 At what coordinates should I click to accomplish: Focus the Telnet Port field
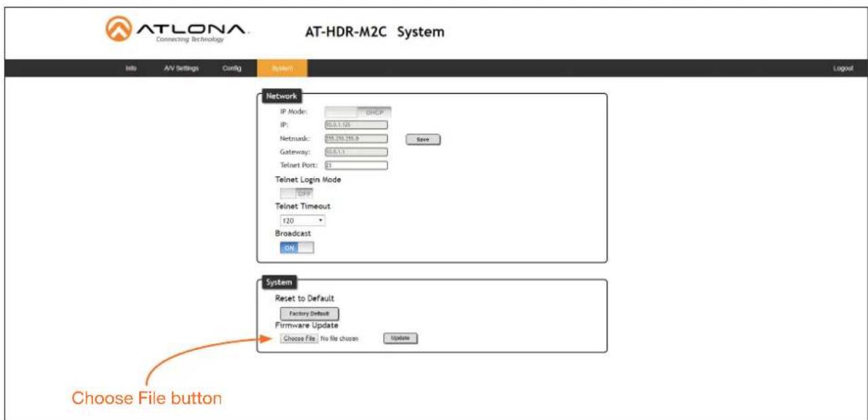tap(356, 164)
